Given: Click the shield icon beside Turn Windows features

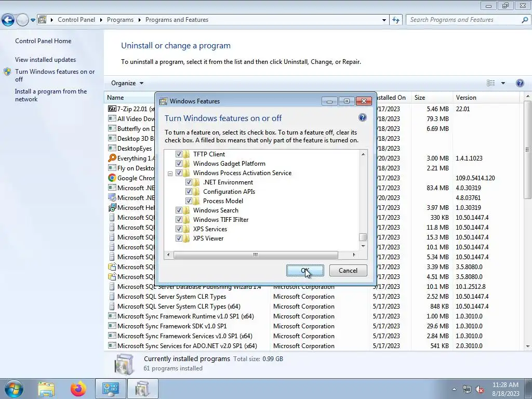Looking at the screenshot, I should (x=7, y=72).
